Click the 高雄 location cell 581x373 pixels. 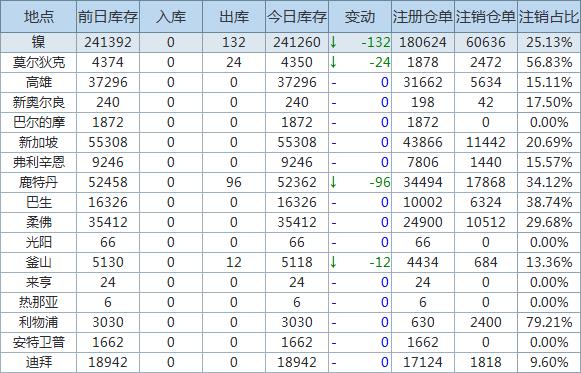pyautogui.click(x=39, y=82)
